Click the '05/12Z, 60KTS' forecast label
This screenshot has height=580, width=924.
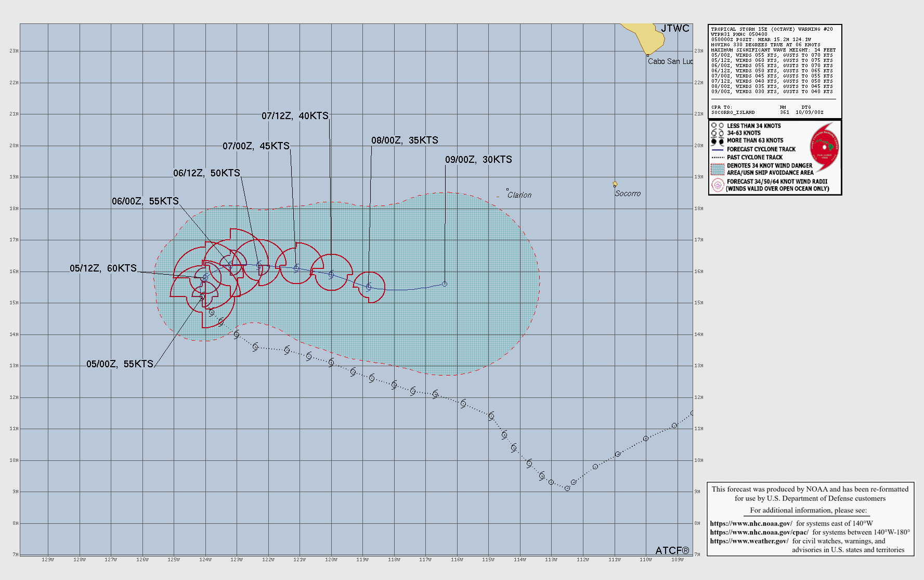pyautogui.click(x=103, y=268)
